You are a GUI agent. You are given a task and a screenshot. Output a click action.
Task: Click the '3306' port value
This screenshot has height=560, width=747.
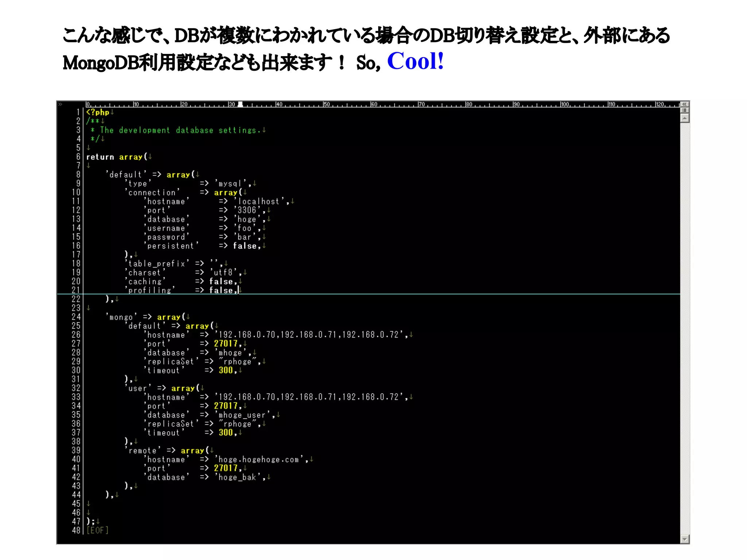(x=247, y=210)
